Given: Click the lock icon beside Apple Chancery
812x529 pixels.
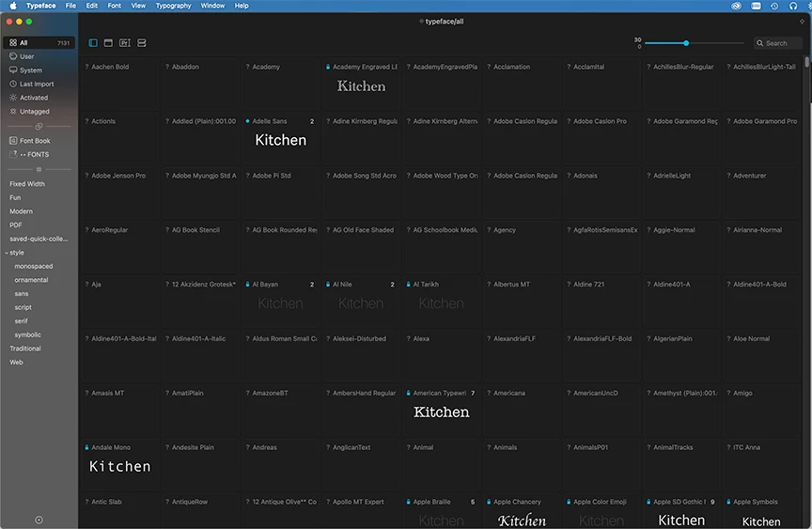Looking at the screenshot, I should (489, 502).
